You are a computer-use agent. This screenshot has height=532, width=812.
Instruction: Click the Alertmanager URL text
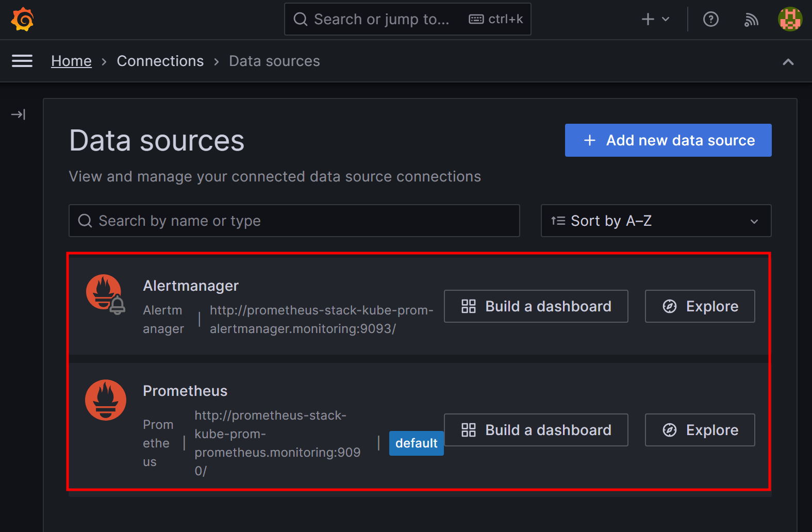tap(322, 320)
